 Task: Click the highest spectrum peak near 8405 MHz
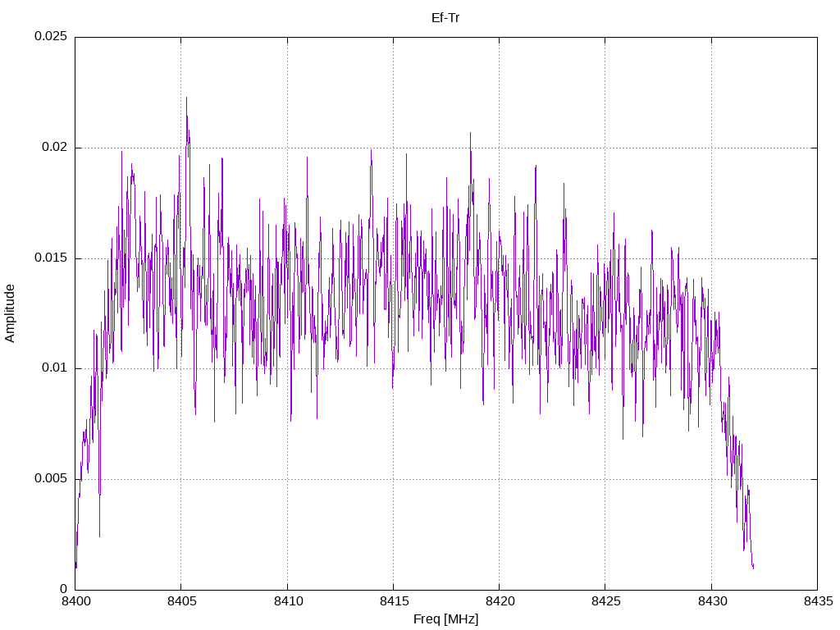[186, 98]
